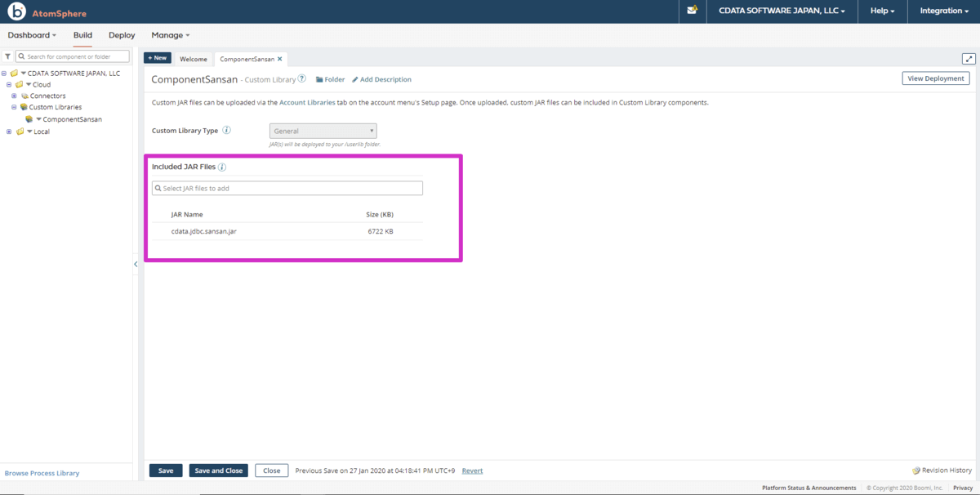Click the Close button at the bottom
Screen dimensions: 980x495
(x=272, y=470)
